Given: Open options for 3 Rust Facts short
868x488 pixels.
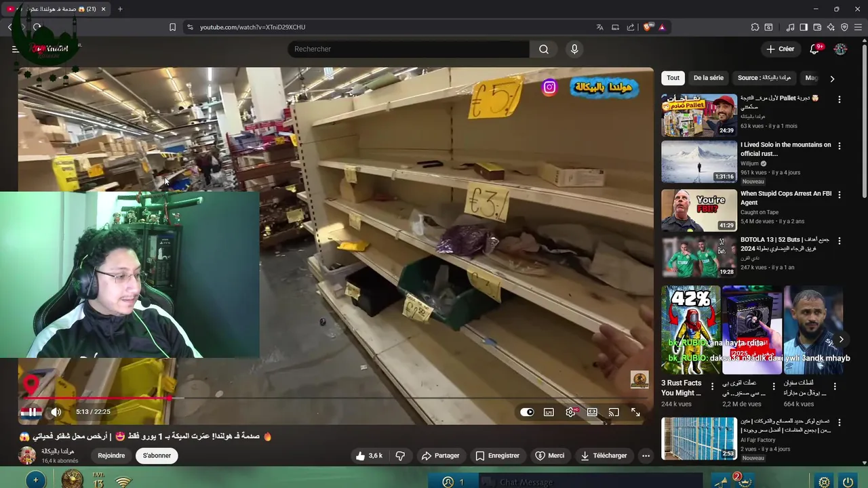Looking at the screenshot, I should (712, 386).
